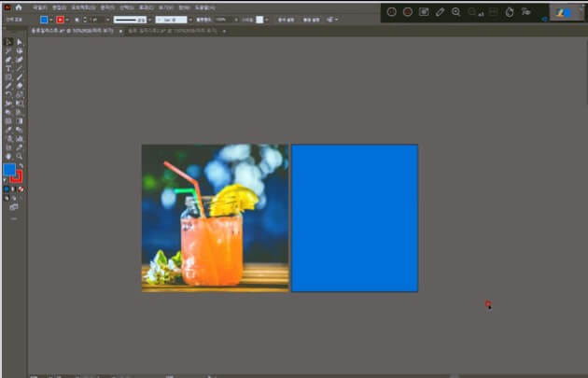Open the stroke weight dropdown
Viewport: 588px width, 378px height.
[x=108, y=20]
